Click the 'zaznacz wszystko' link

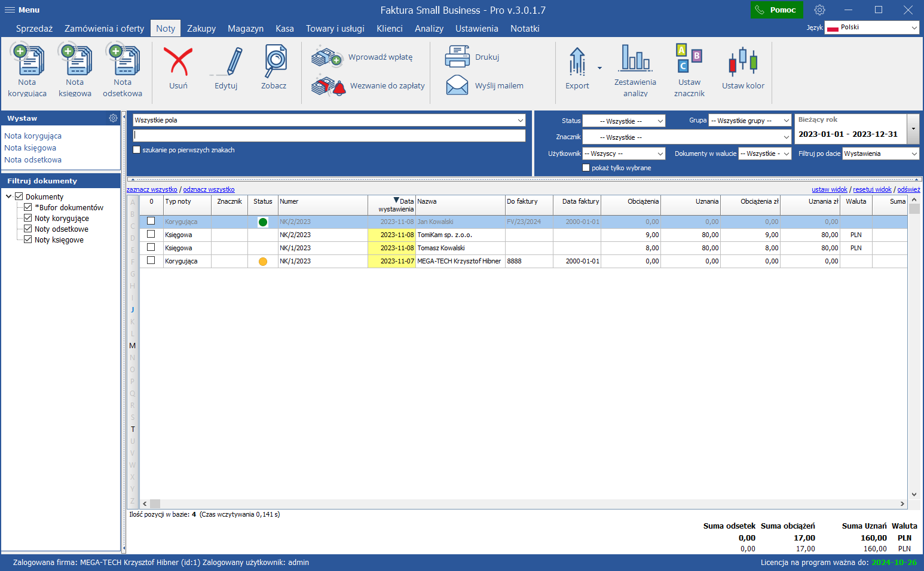152,189
